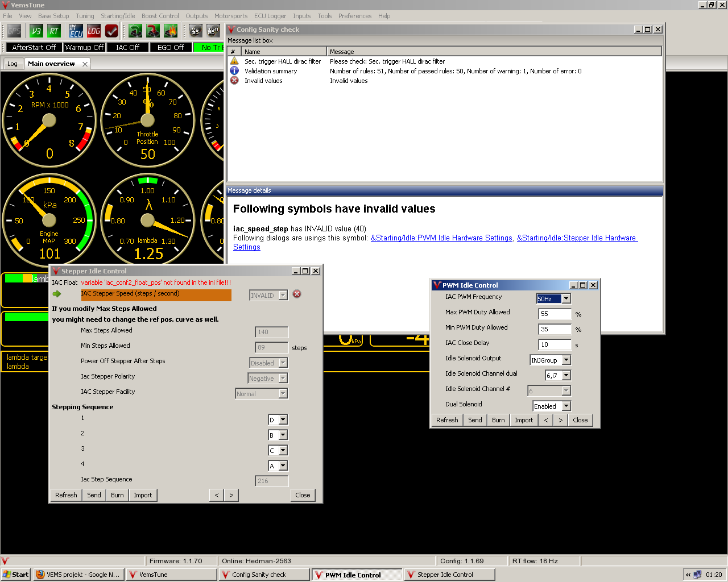
Task: Open Stepping Sequence 2 dropdown showing B
Action: coord(283,435)
